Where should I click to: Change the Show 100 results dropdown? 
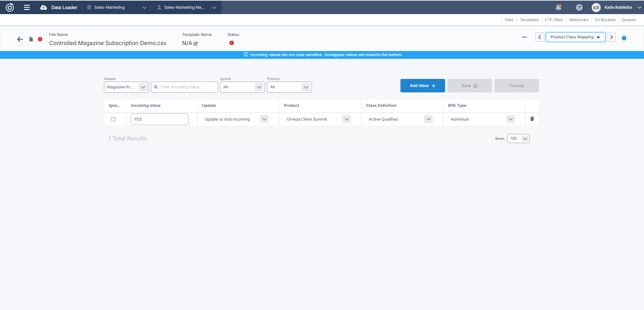518,139
